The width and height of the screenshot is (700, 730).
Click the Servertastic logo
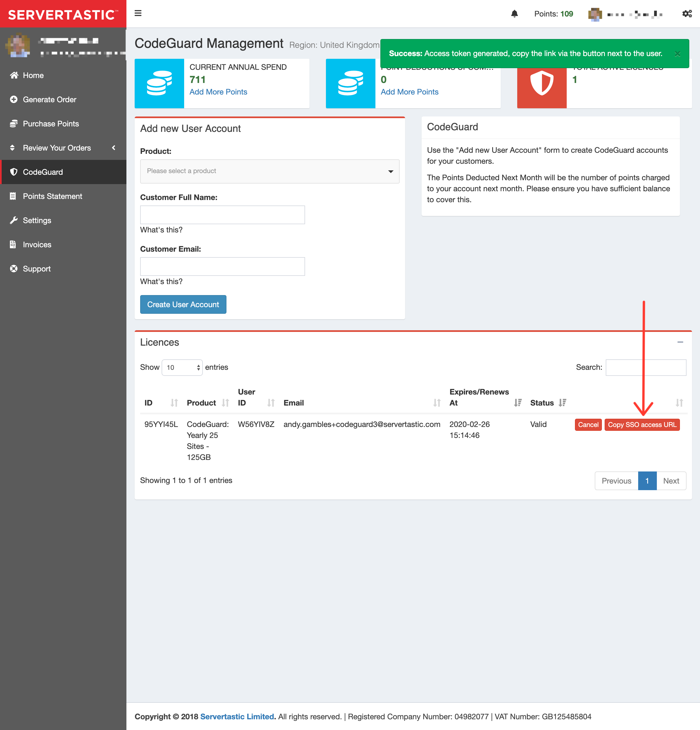[x=63, y=14]
